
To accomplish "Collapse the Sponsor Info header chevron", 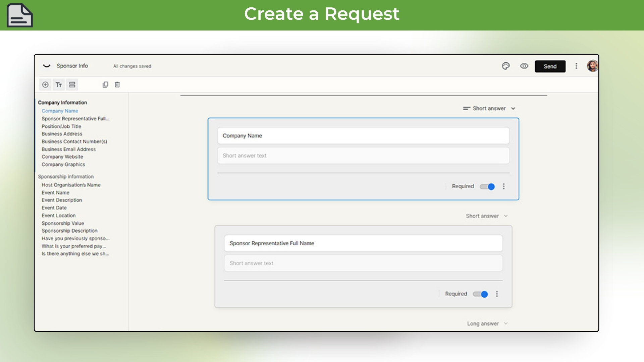I will pyautogui.click(x=46, y=66).
